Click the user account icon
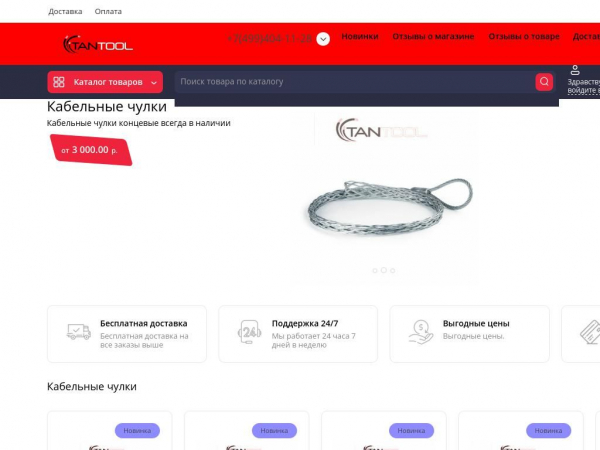The width and height of the screenshot is (600, 450). (575, 70)
